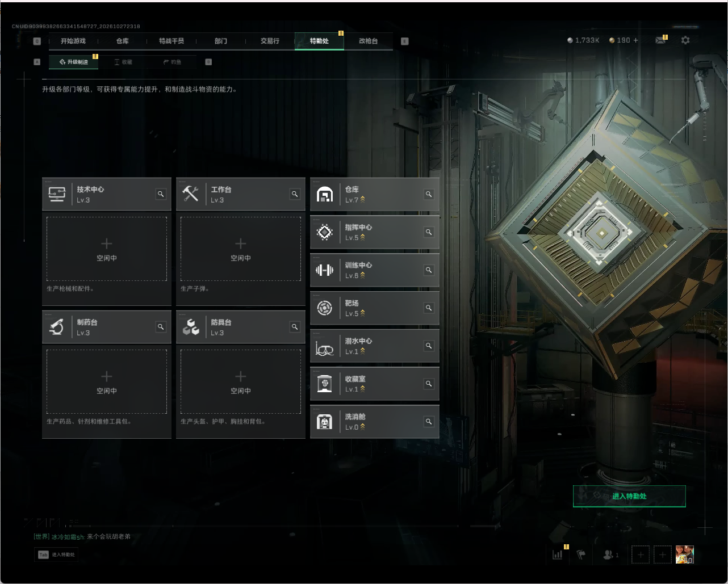
Task: Click the magnifier on 技术中心 panel
Action: pos(161,194)
